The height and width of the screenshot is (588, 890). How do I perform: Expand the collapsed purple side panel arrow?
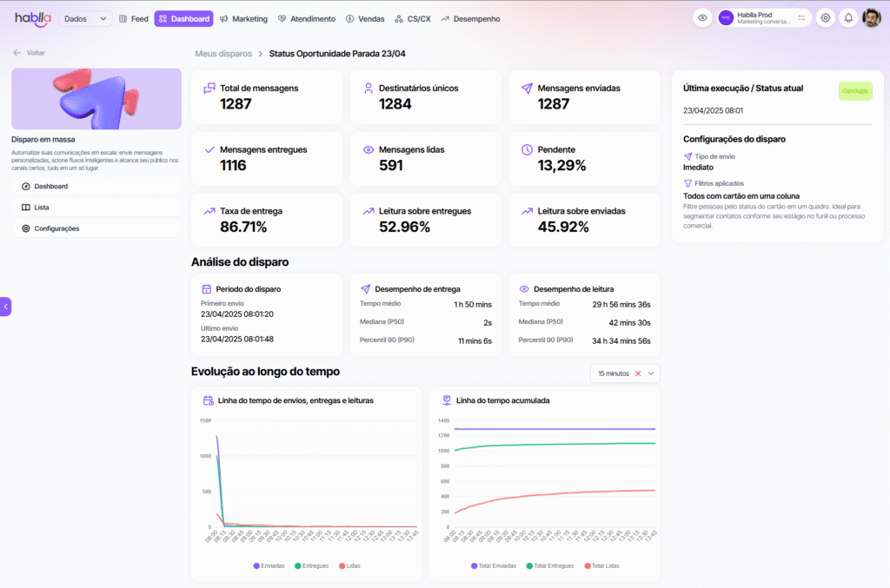point(5,307)
